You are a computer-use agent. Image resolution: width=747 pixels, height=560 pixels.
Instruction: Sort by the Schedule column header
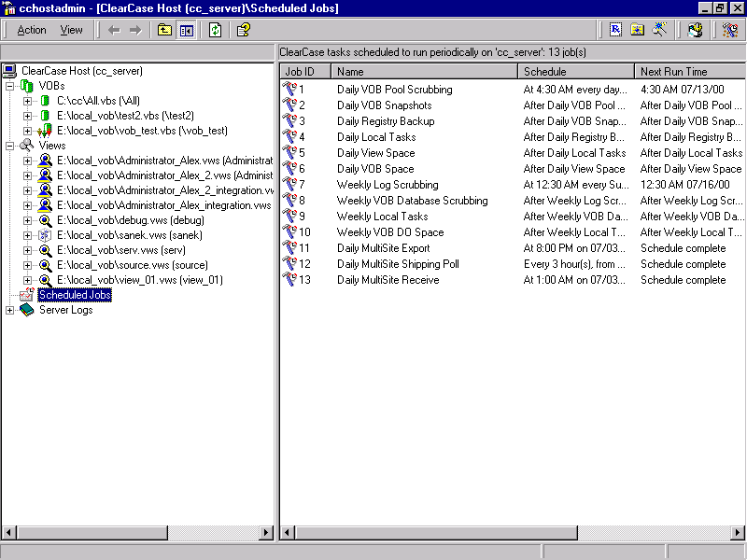pos(576,72)
